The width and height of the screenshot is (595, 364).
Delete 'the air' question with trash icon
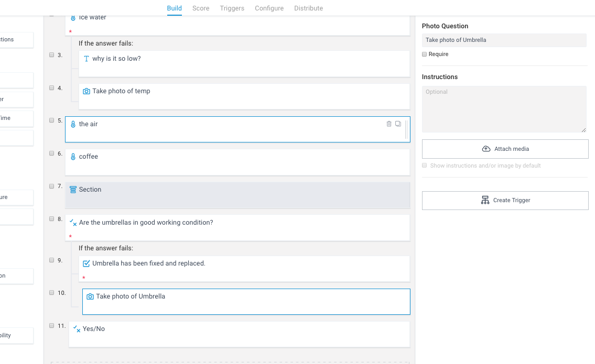(x=389, y=124)
